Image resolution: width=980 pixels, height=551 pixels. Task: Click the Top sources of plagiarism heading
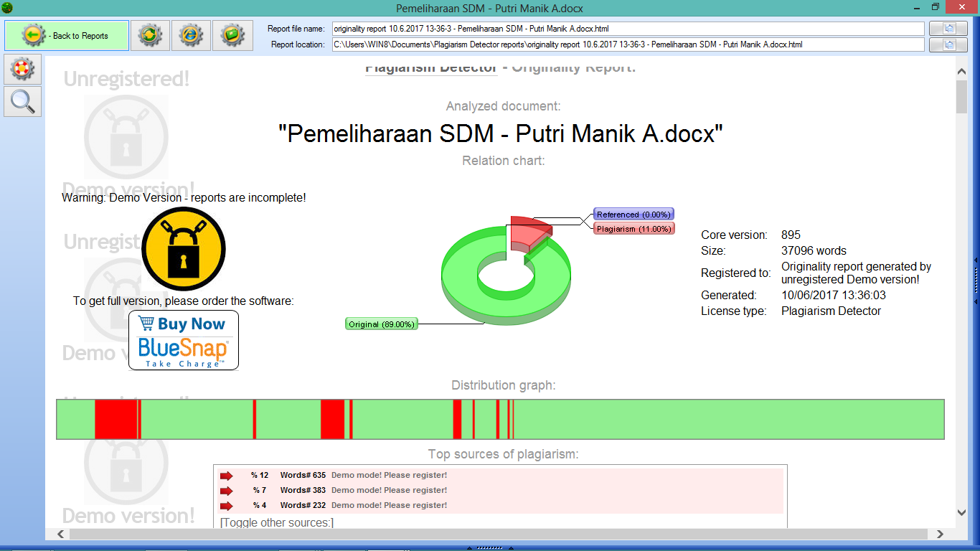pos(503,453)
